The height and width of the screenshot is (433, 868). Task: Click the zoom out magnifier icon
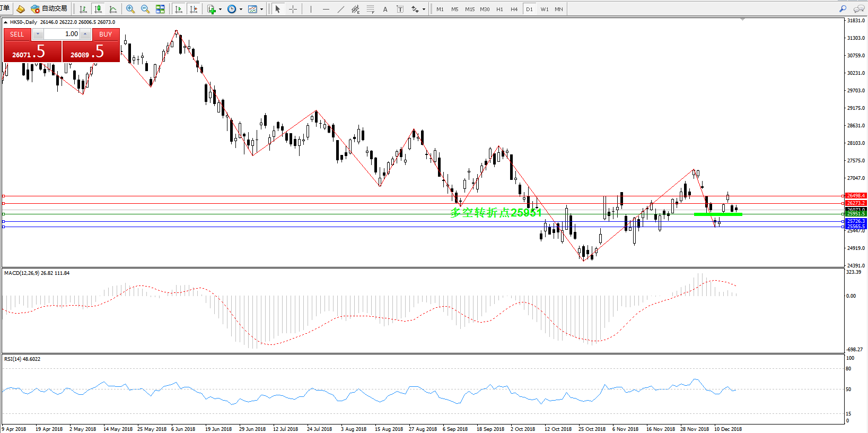click(x=145, y=9)
